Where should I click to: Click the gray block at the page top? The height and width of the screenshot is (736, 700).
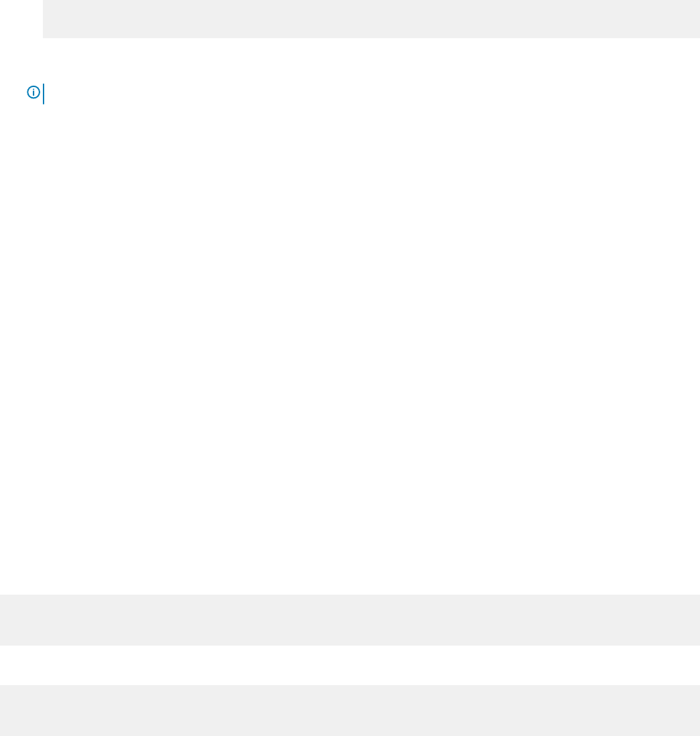[x=371, y=19]
